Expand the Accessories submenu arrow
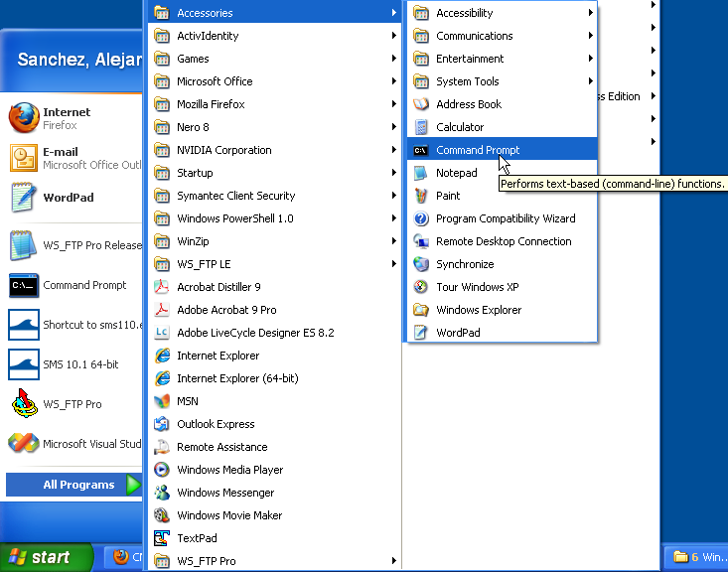 393,13
